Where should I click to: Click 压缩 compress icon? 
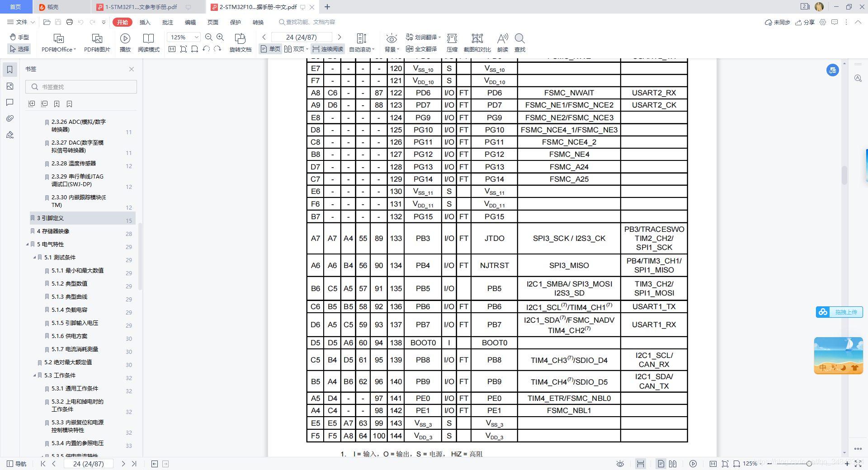(x=452, y=43)
